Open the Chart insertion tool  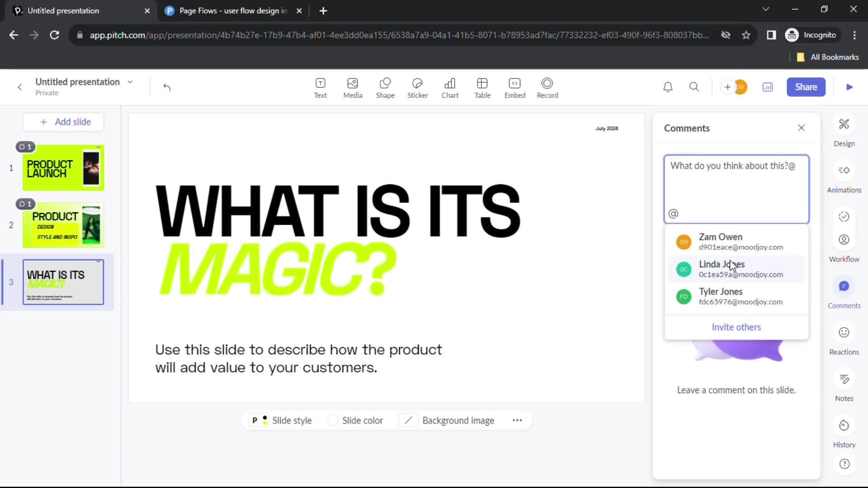pyautogui.click(x=450, y=87)
